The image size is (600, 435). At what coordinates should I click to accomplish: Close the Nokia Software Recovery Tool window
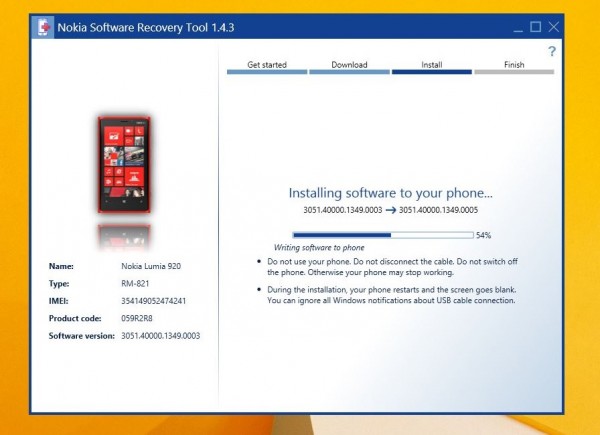[x=553, y=27]
